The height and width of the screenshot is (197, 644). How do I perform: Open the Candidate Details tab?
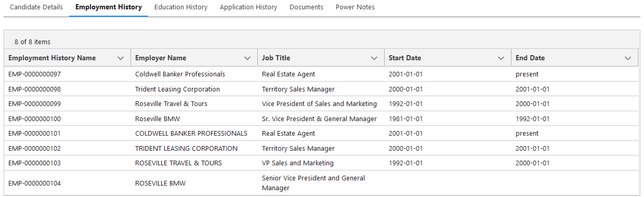(36, 7)
